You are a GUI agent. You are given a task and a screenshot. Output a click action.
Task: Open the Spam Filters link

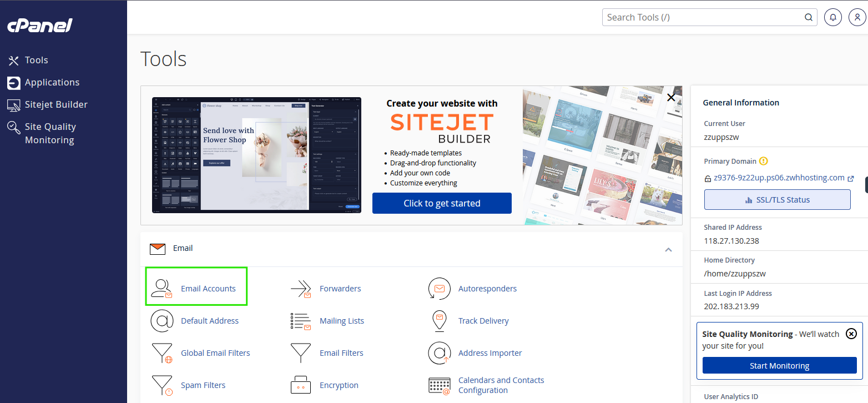click(203, 385)
